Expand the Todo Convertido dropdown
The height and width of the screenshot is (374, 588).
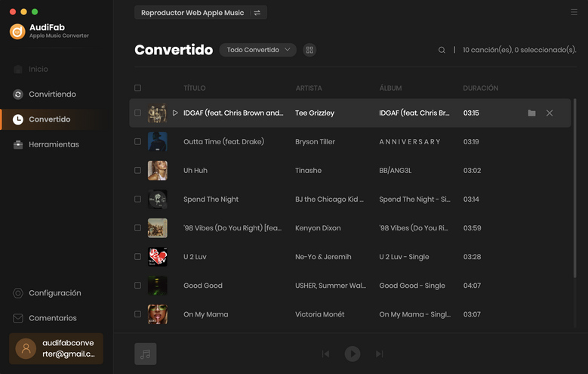[x=258, y=50]
